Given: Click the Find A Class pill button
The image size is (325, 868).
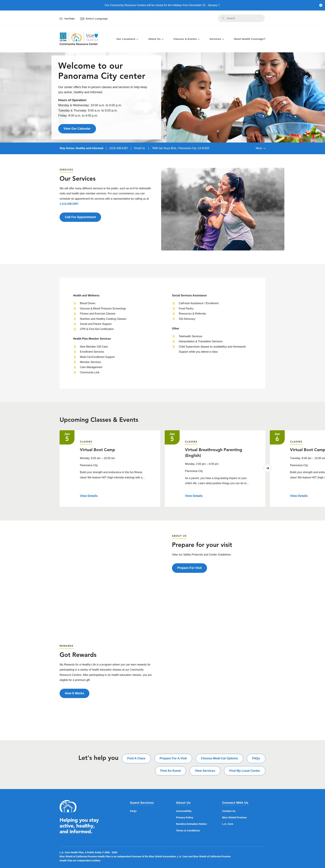Looking at the screenshot, I should click(136, 758).
